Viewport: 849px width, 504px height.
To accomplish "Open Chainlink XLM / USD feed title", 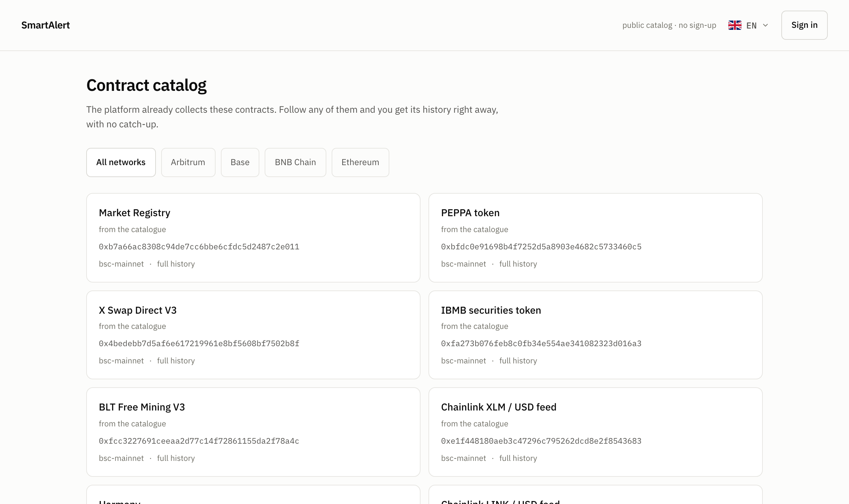I will [498, 407].
